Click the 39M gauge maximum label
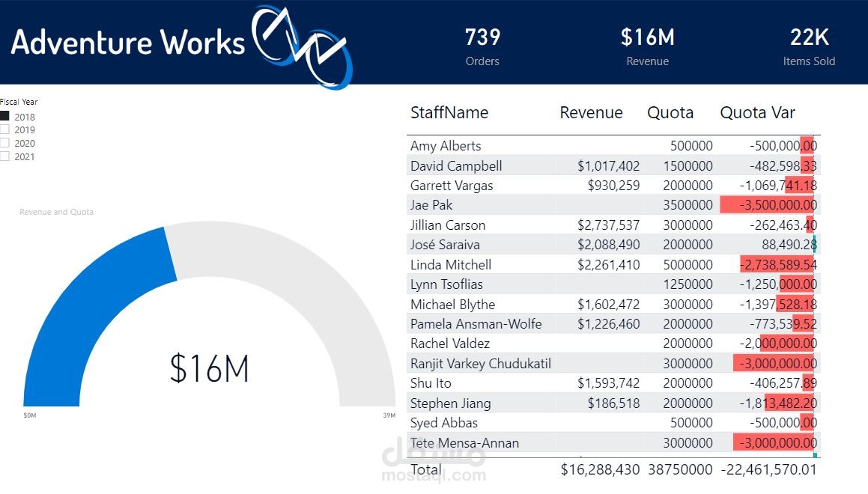868x494 pixels. tap(389, 415)
